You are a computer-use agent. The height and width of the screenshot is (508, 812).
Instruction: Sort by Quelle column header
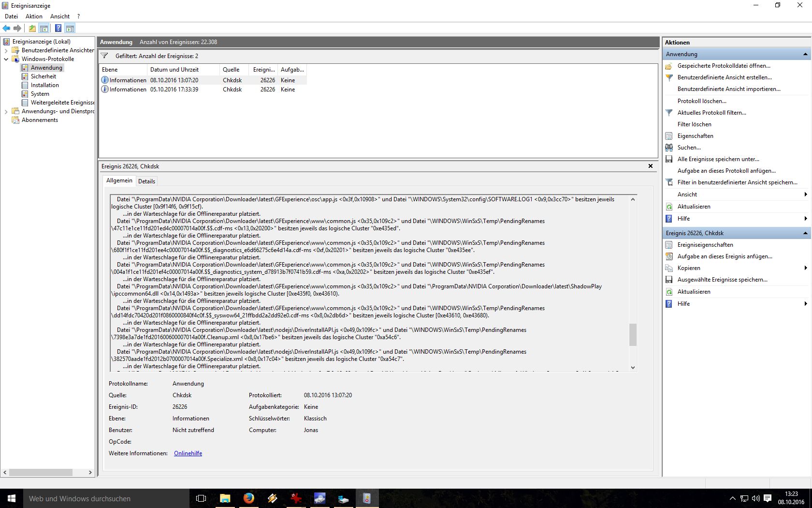[x=234, y=70]
